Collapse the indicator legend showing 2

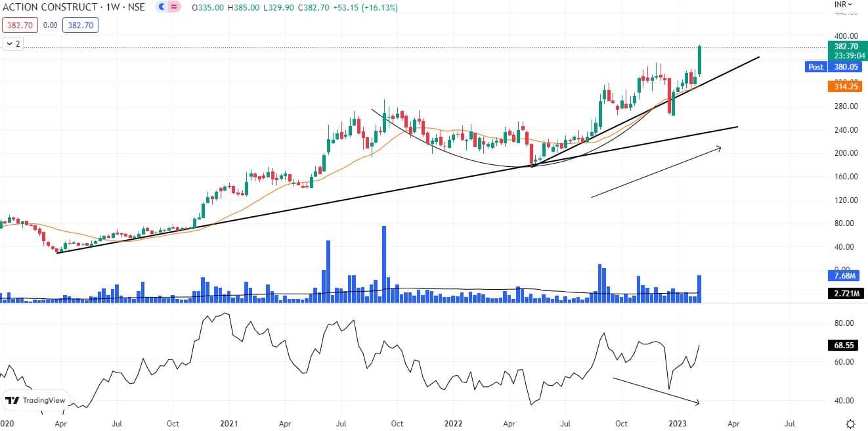[x=12, y=44]
